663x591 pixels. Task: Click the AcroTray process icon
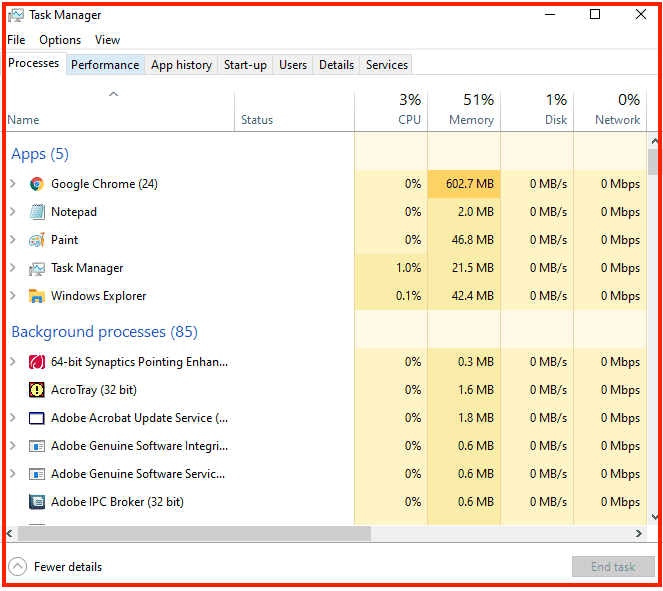37,390
